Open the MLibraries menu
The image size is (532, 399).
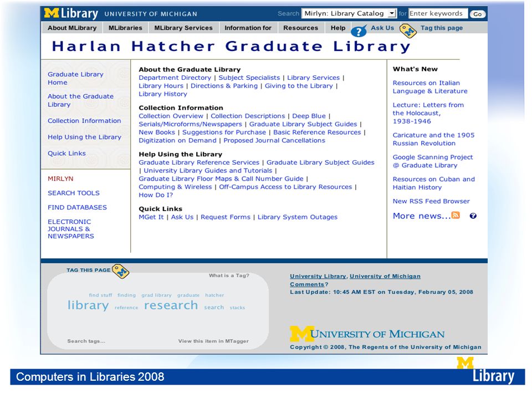[x=125, y=28]
